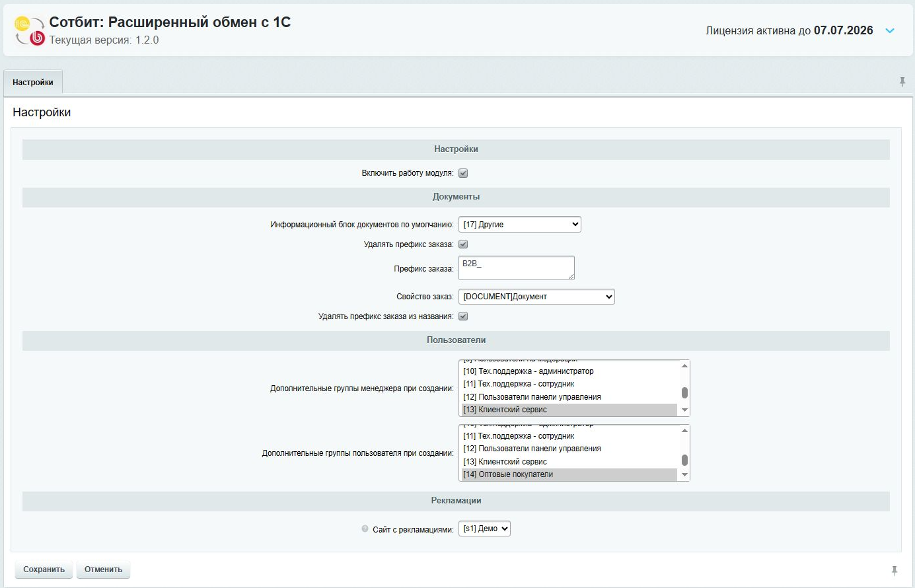
Task: Expand license details with blue chevron
Action: (x=890, y=31)
